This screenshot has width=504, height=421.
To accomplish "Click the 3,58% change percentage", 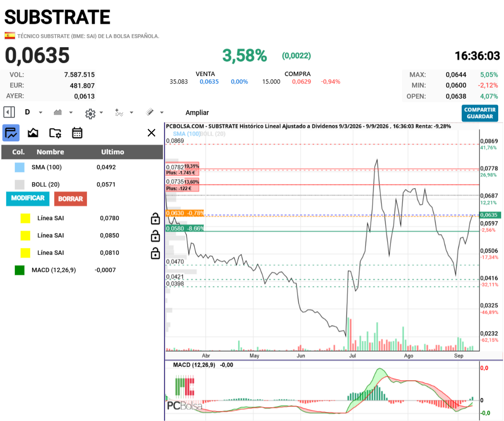I will click(x=245, y=56).
